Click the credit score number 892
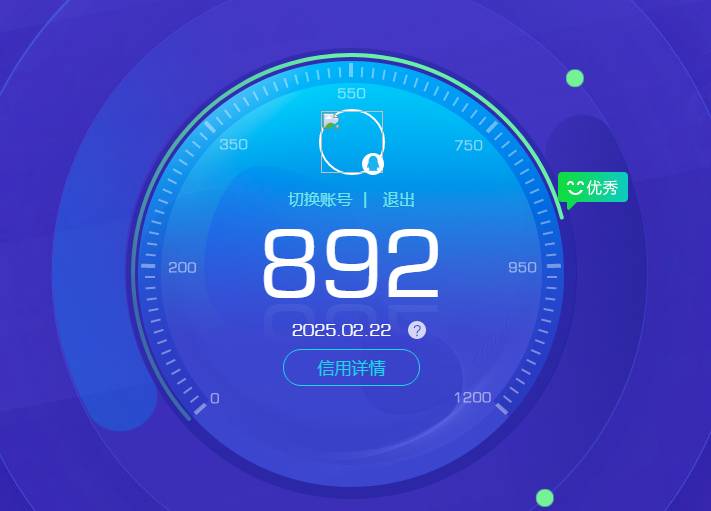Image resolution: width=711 pixels, height=511 pixels. coord(351,264)
